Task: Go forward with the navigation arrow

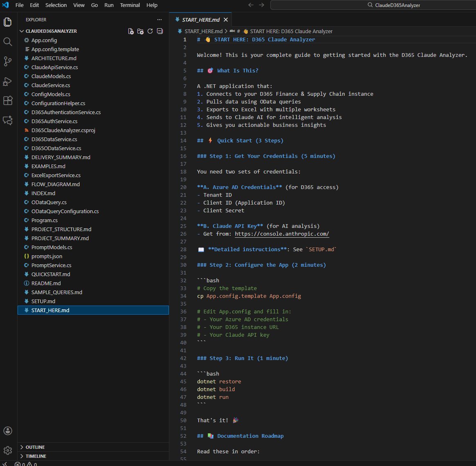Action: point(261,5)
